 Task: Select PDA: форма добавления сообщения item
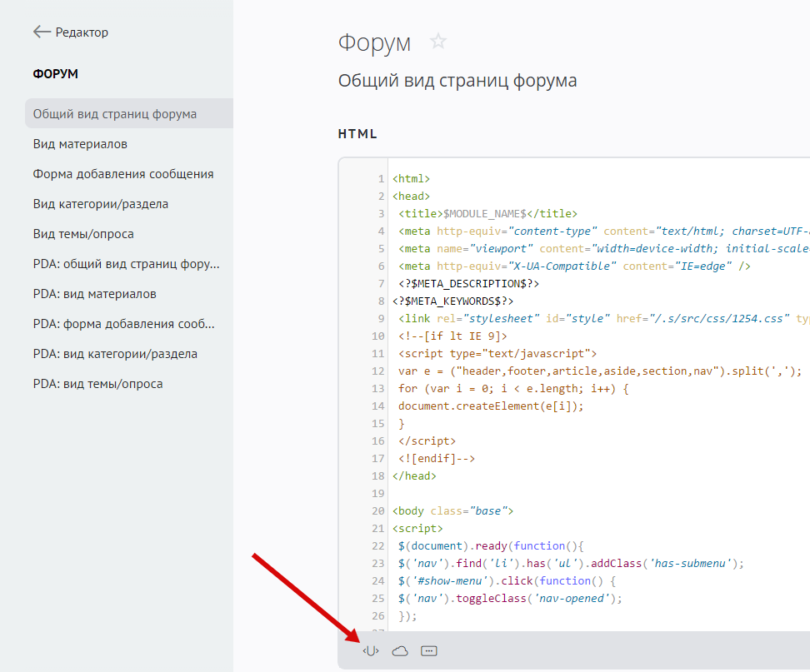[x=124, y=324]
